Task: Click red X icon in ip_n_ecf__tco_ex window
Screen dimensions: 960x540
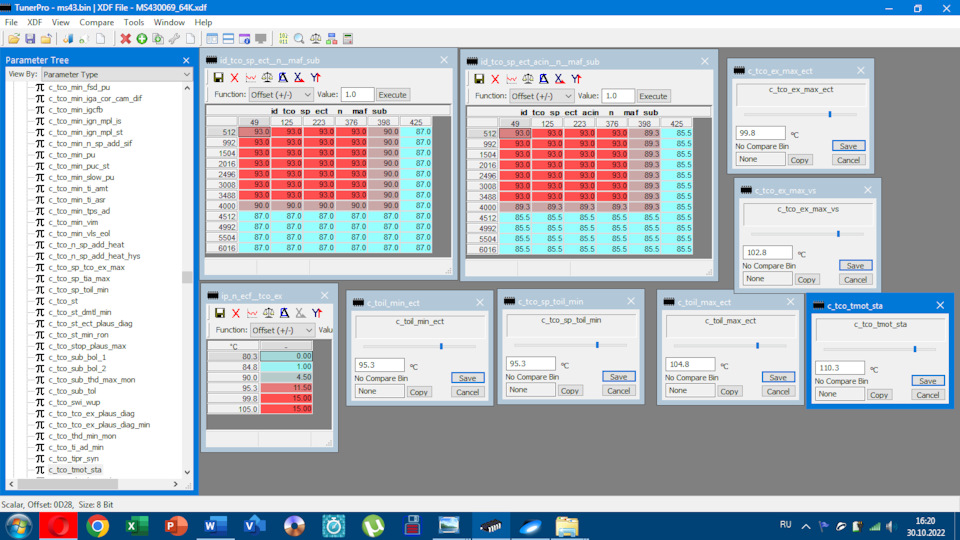Action: click(236, 313)
